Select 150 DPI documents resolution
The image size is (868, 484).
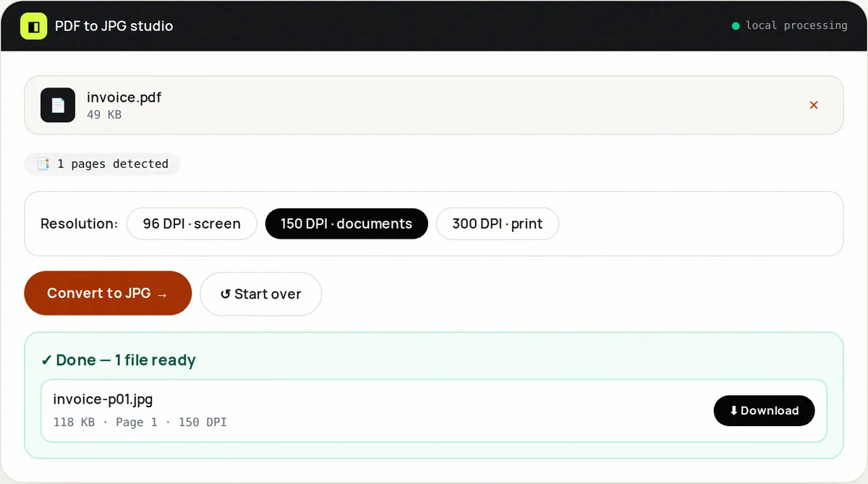click(x=346, y=224)
